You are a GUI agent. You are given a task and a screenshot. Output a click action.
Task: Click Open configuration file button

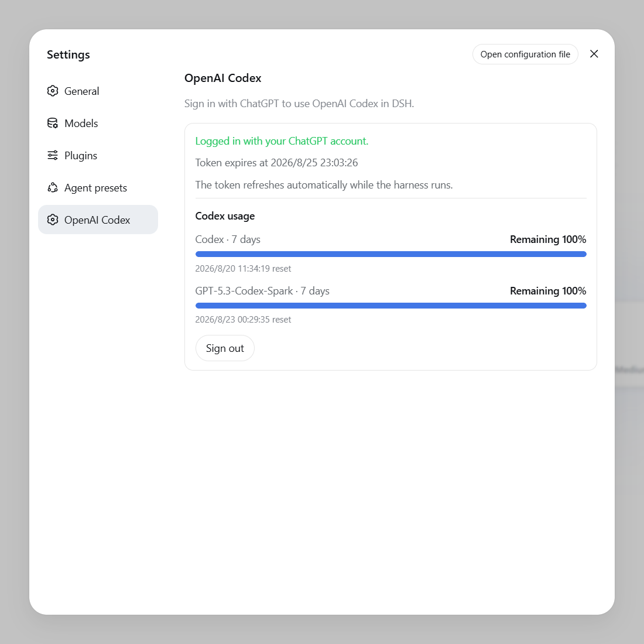coord(525,54)
